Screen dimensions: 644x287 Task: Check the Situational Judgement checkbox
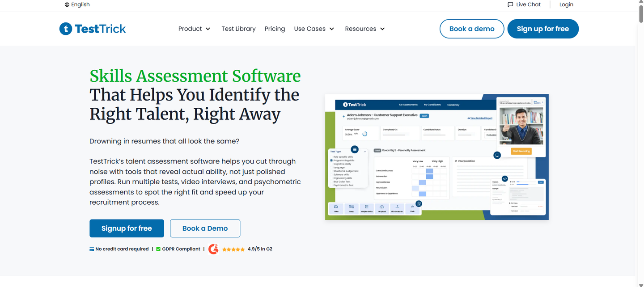[331, 171]
